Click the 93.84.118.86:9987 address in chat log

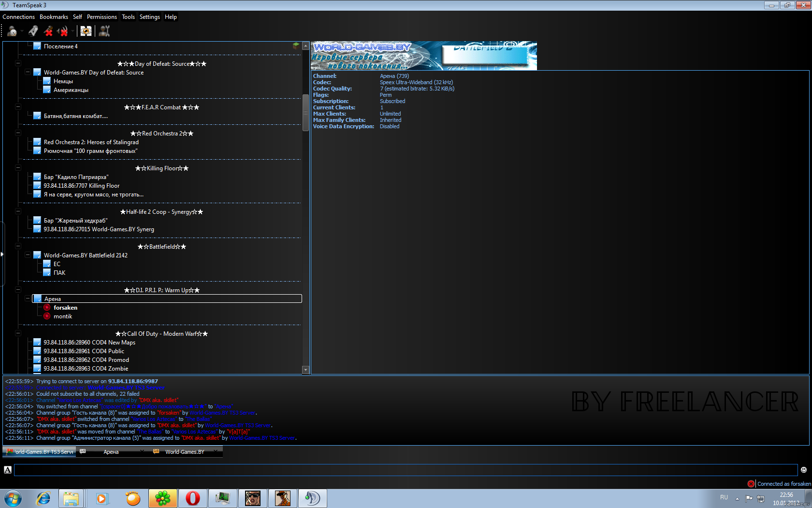point(133,381)
